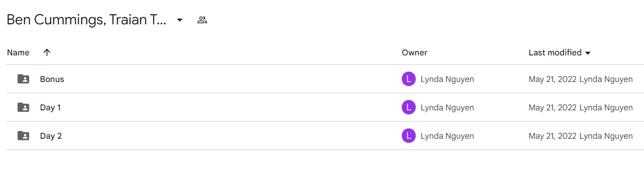Click Lynda Nguyen's avatar in Day 2 row
This screenshot has height=173, width=644.
coord(409,136)
